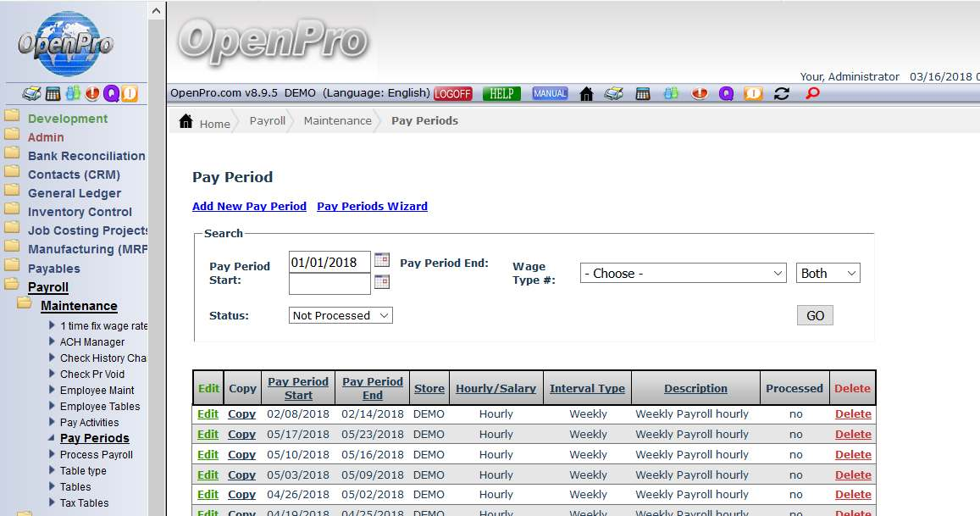Click the Pay Period Start date field
This screenshot has height=516, width=980.
point(329,263)
